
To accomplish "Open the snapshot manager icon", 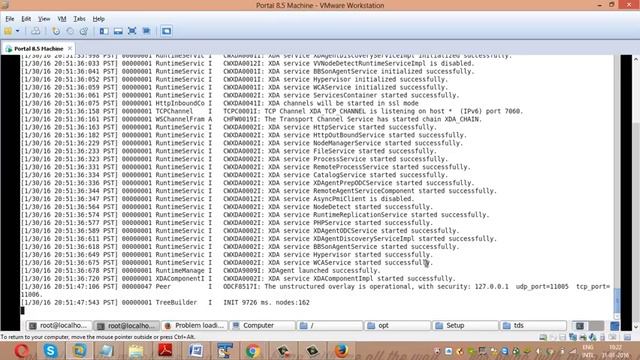I will click(x=84, y=31).
